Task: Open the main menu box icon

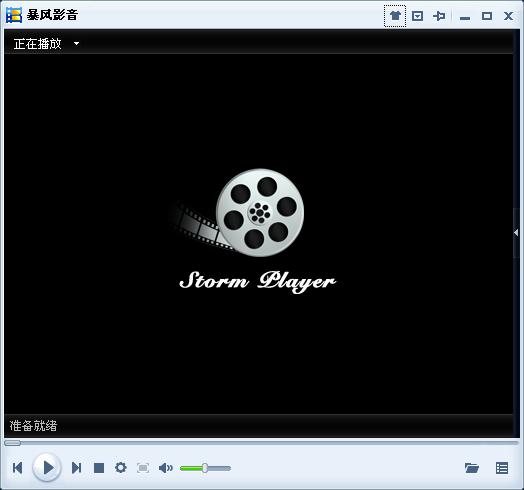Action: pyautogui.click(x=417, y=16)
